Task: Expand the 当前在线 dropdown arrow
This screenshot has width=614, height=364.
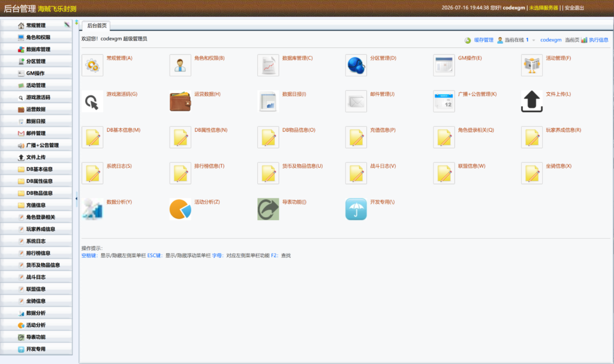Action: tap(534, 40)
